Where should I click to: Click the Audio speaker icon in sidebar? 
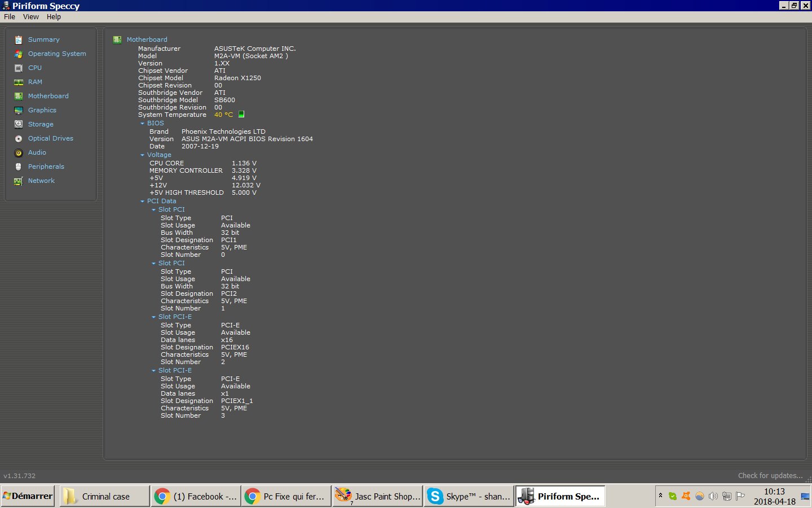click(x=19, y=152)
